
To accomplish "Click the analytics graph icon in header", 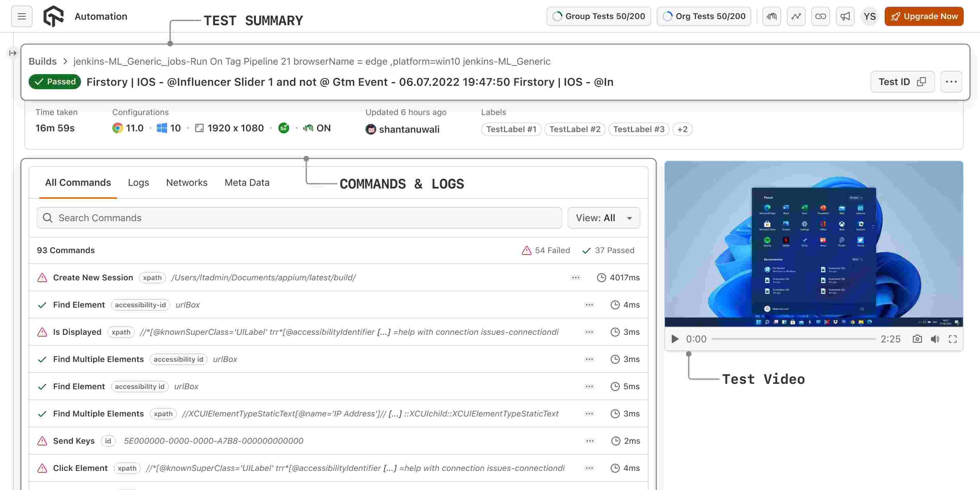I will 796,16.
